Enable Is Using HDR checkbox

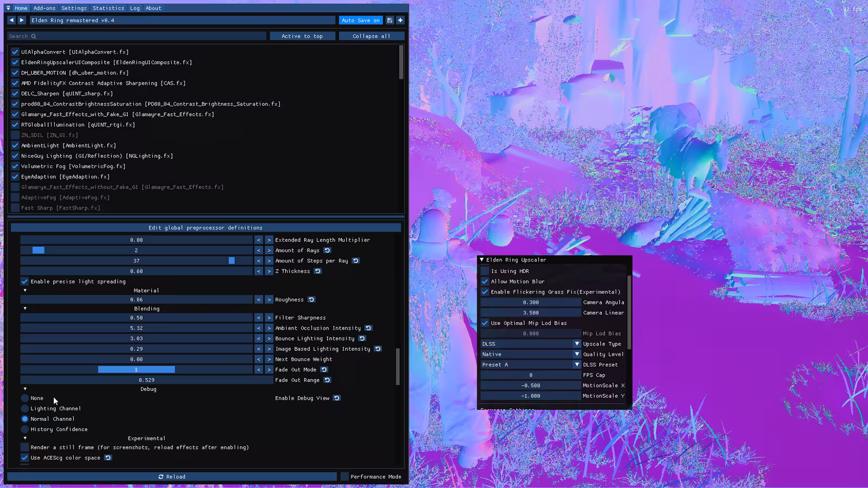point(485,271)
